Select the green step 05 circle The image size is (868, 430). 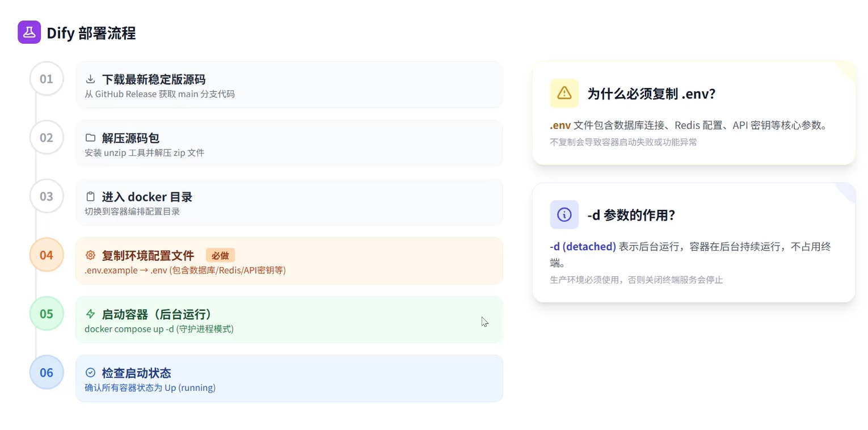pyautogui.click(x=47, y=314)
